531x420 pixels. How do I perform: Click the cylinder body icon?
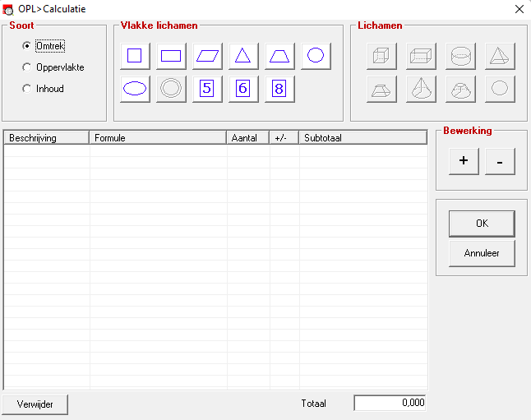point(460,56)
